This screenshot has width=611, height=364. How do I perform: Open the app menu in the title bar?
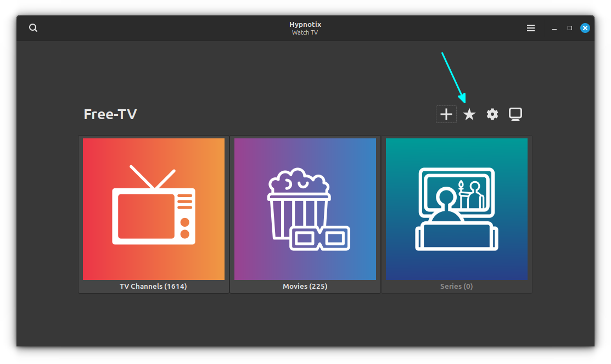point(530,27)
